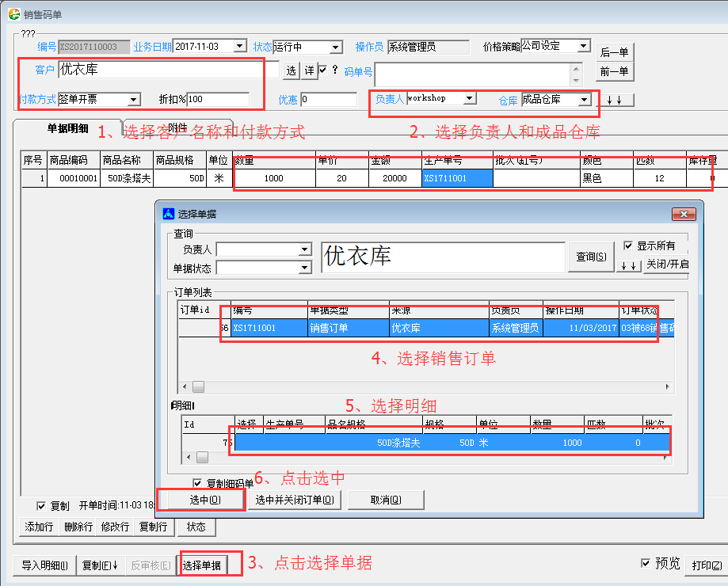Screen dimensions: 728x586
Task: Click the 订单列表 horizontal scrollbar thumb
Action: tap(198, 386)
